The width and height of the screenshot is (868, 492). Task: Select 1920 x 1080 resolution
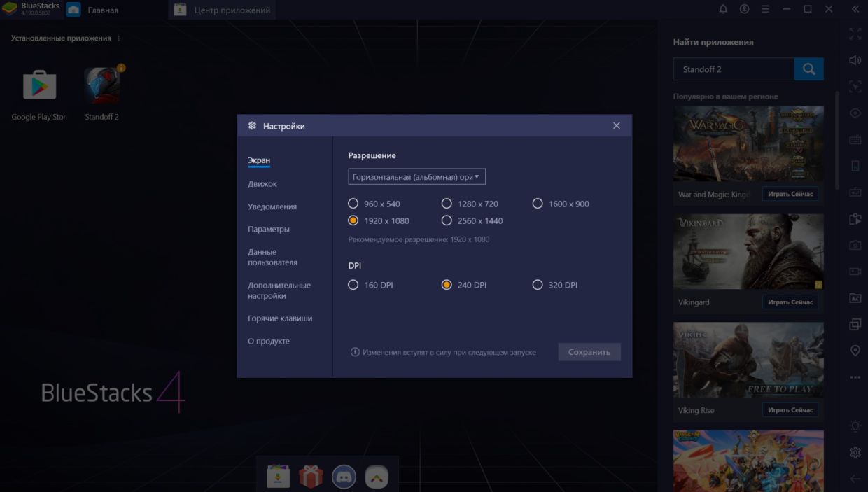(353, 220)
